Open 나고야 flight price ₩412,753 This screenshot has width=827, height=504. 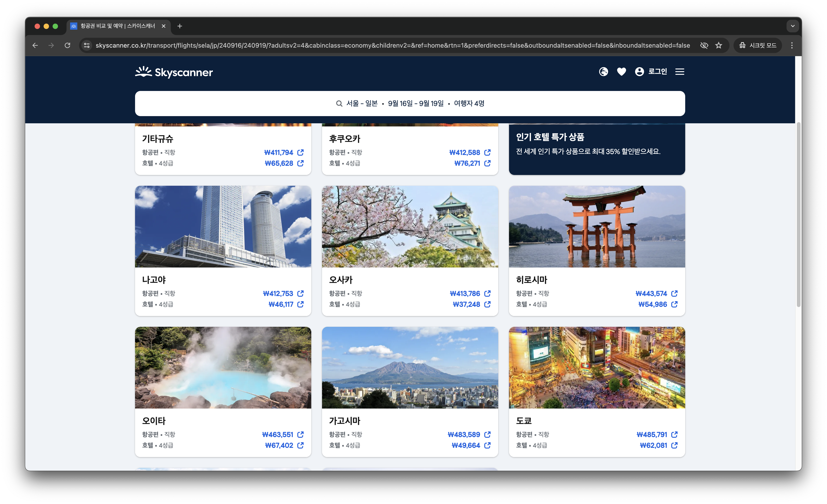pos(278,293)
